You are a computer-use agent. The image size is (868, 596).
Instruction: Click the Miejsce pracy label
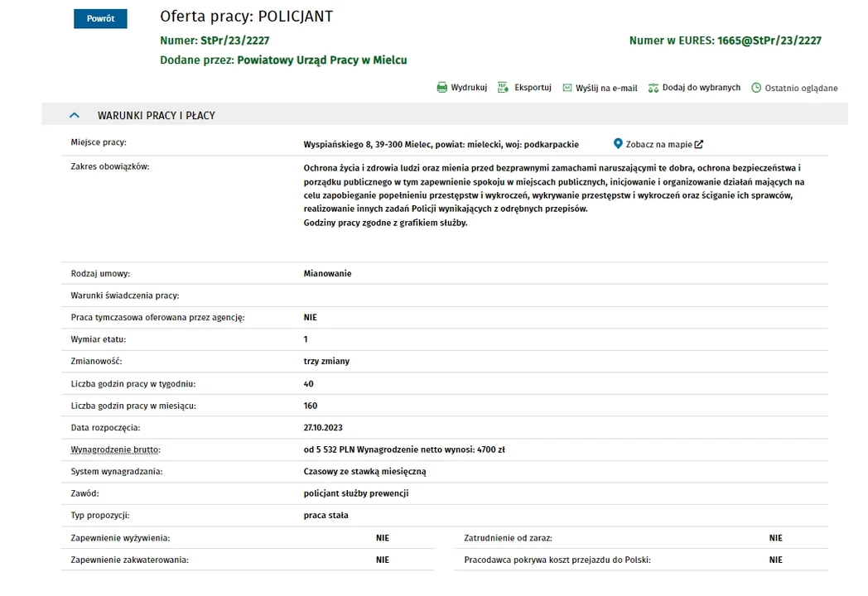tap(99, 142)
